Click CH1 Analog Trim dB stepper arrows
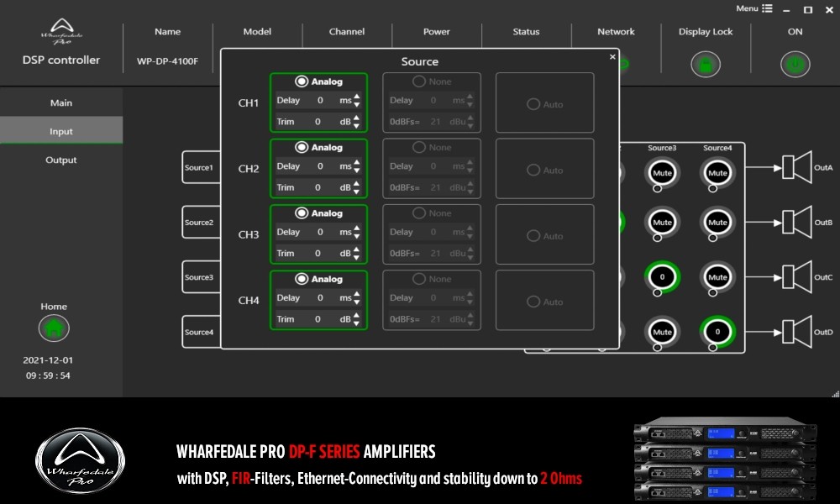The image size is (840, 504). [357, 122]
